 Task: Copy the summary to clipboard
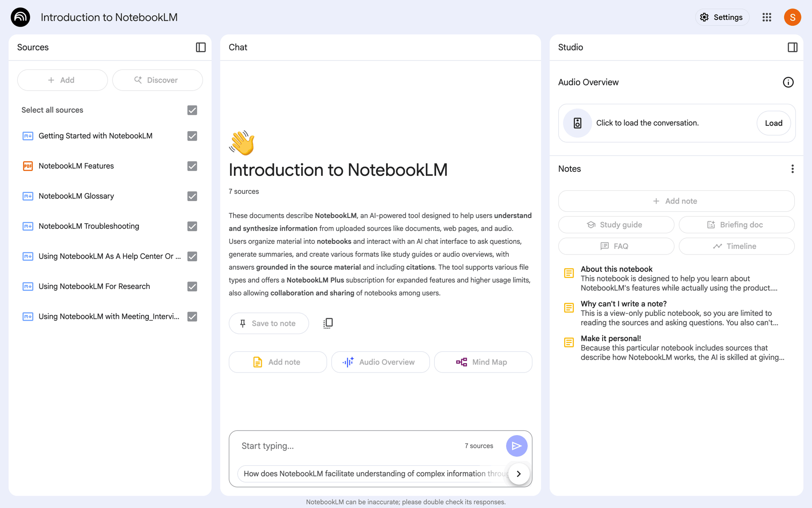328,323
